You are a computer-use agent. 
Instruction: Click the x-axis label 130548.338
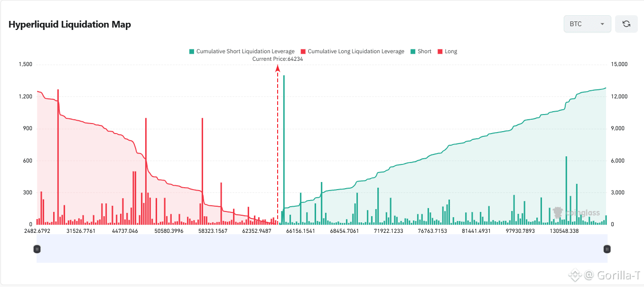pyautogui.click(x=564, y=231)
